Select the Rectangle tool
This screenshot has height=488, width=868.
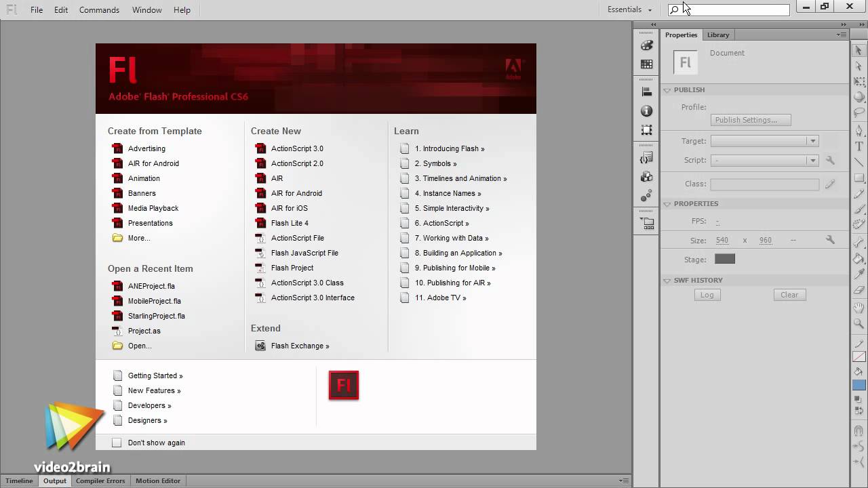[x=859, y=178]
